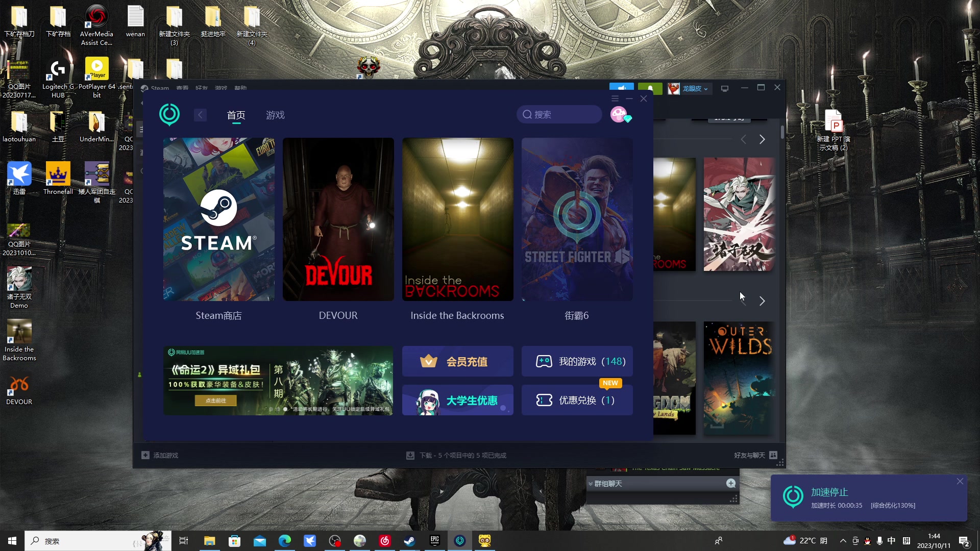The width and height of the screenshot is (980, 551).
Task: Click the Steam announcements megaphone icon
Action: coord(622,88)
